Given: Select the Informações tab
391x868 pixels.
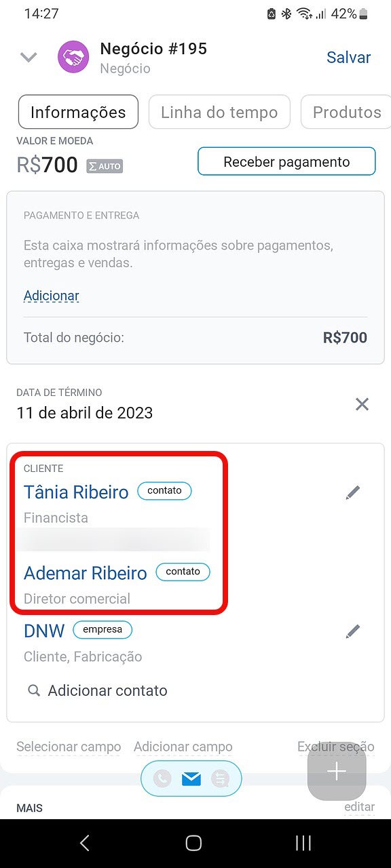Looking at the screenshot, I should point(78,112).
